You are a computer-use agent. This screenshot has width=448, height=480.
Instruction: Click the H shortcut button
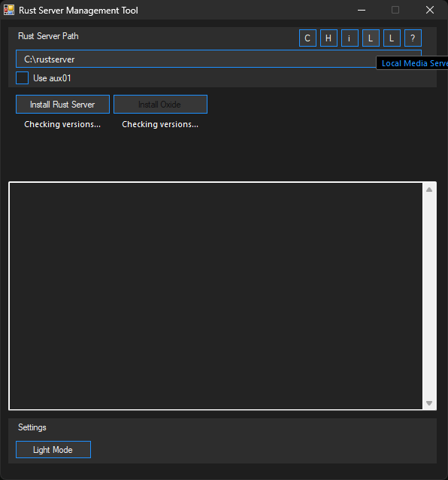[328, 38]
